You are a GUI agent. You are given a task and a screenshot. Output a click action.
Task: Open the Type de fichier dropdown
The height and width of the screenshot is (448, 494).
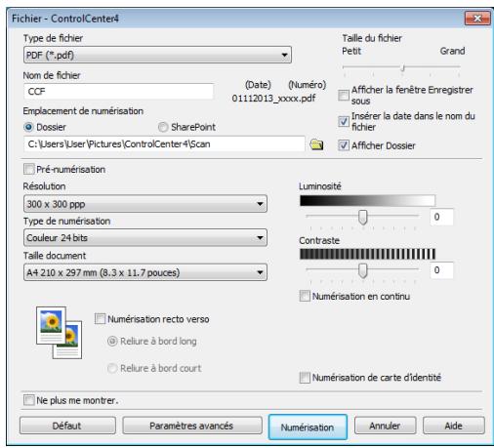point(157,55)
